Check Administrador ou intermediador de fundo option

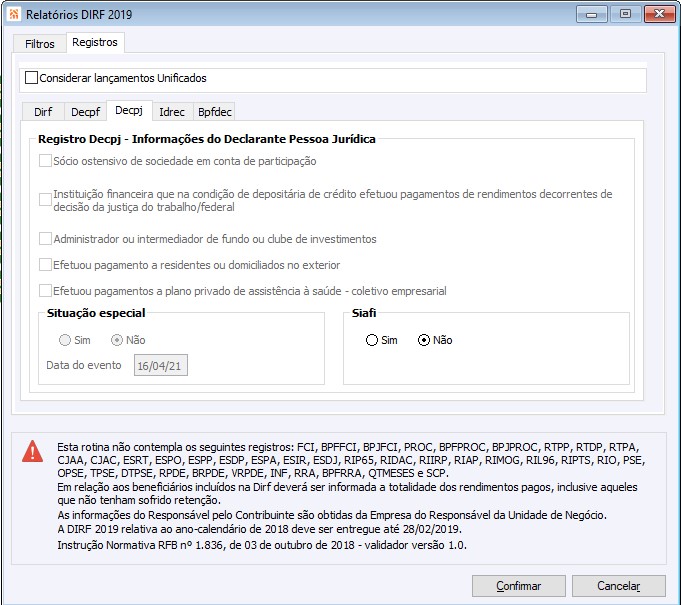pos(45,239)
